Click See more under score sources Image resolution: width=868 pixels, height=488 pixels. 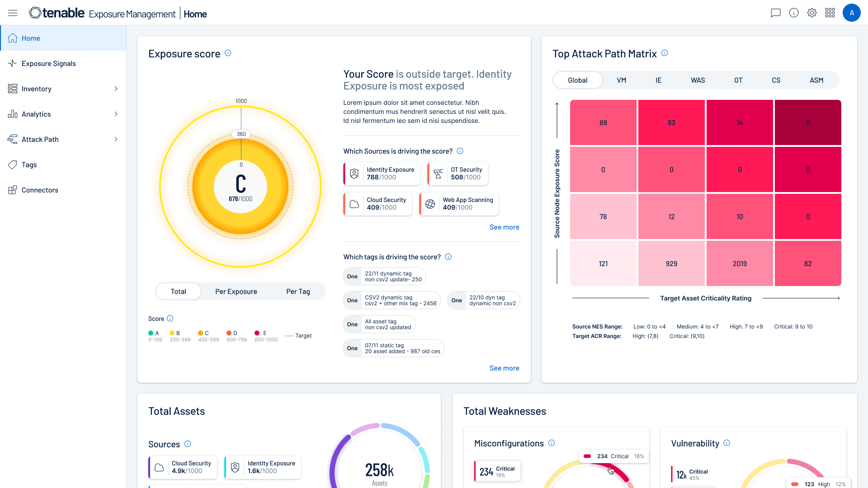504,227
